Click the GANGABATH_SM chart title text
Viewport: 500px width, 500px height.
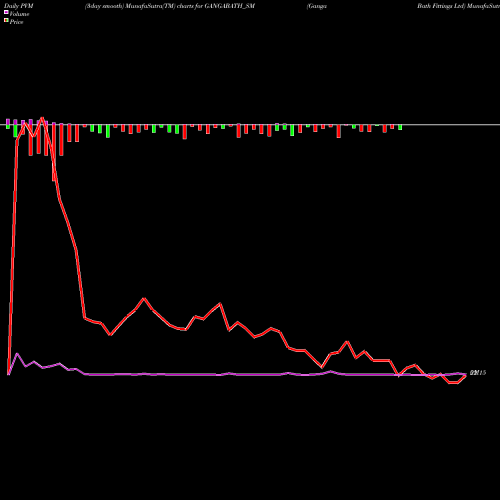[170, 6]
